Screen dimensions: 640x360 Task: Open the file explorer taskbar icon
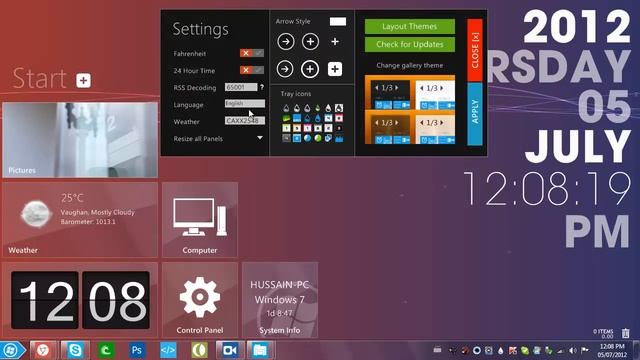260,350
